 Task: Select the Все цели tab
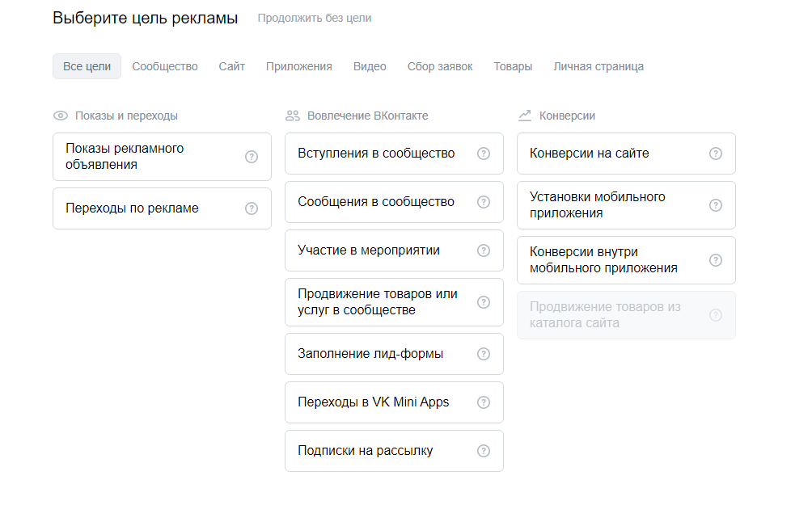[x=87, y=66]
